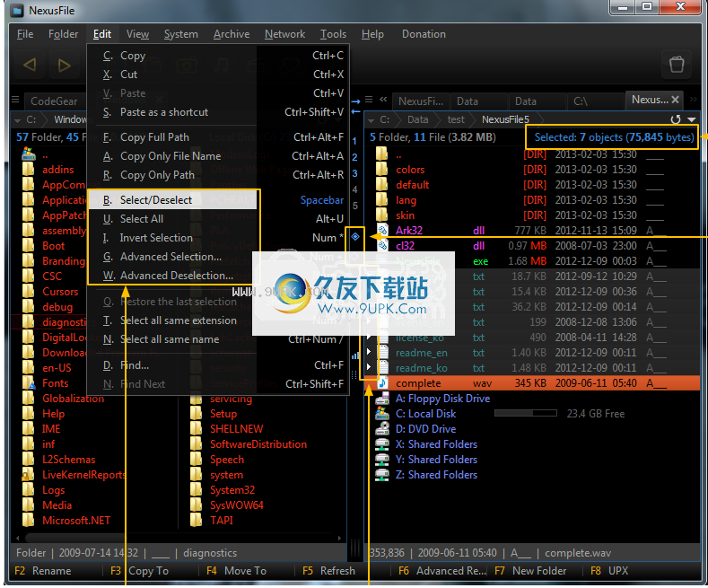
Task: Open the Archive menu
Action: coord(232,34)
